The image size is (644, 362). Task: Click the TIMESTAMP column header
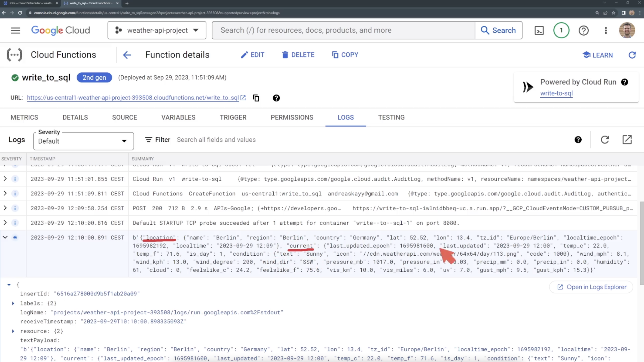coord(42,159)
